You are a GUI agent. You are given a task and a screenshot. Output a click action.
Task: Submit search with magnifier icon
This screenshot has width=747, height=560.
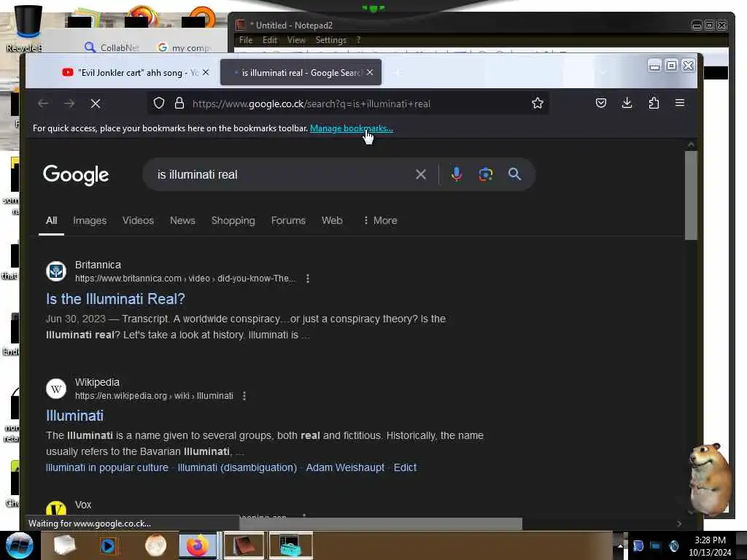(514, 174)
